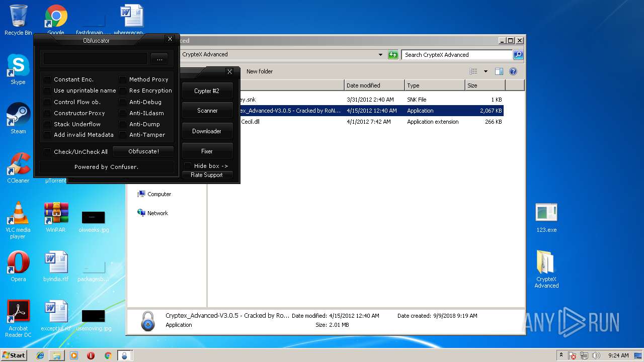
Task: Toggle Res Encryption checkbox
Action: tap(123, 90)
